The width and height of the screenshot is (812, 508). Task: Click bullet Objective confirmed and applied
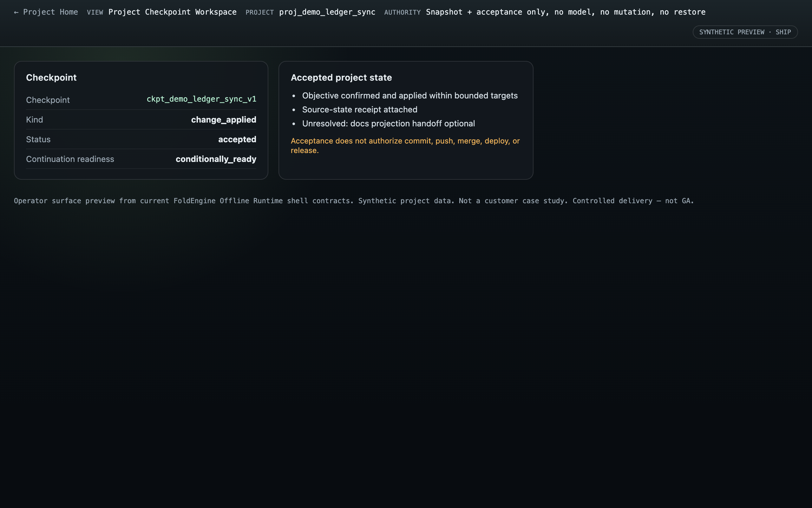click(410, 96)
